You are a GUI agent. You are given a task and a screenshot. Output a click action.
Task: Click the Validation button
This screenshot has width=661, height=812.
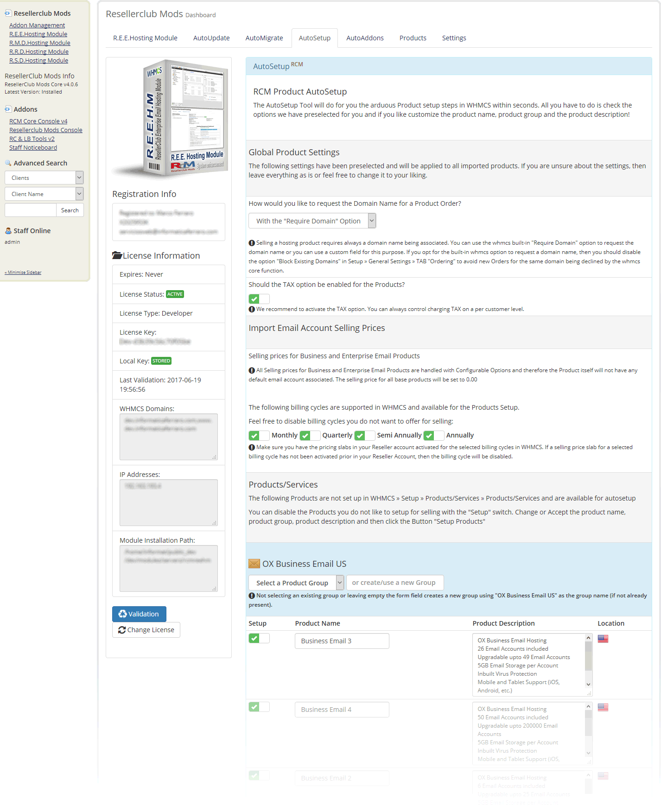(x=139, y=614)
